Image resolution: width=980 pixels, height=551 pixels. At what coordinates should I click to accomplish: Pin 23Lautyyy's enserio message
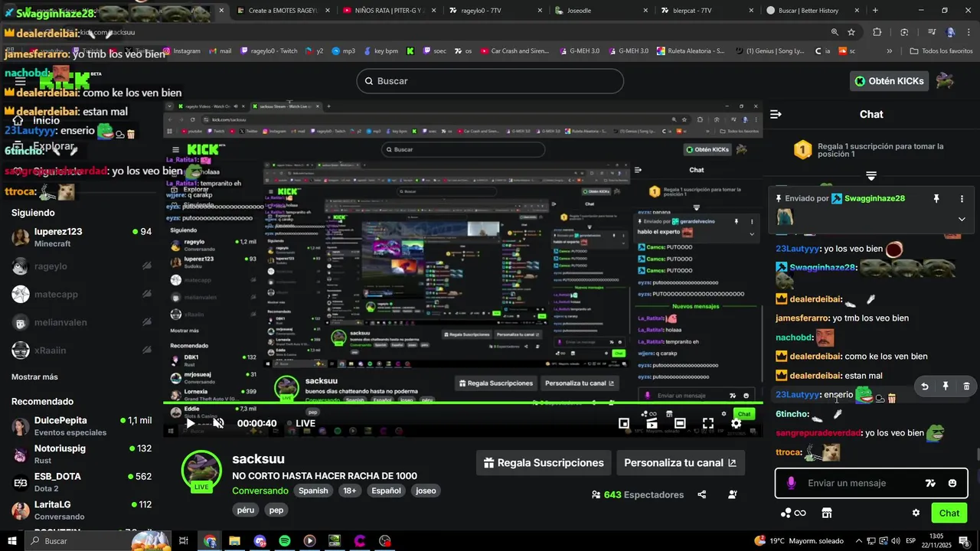pyautogui.click(x=946, y=386)
